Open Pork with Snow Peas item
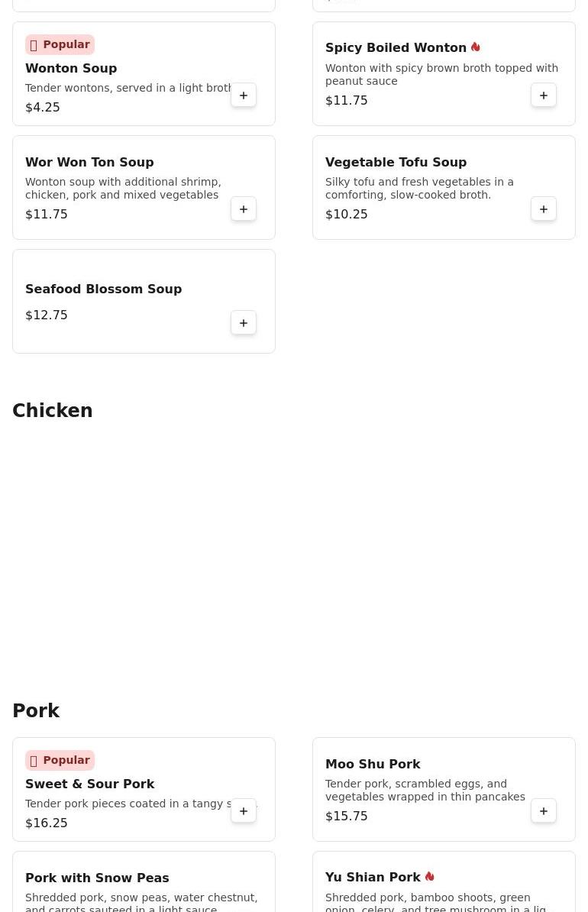Image resolution: width=588 pixels, height=912 pixels. tap(97, 878)
